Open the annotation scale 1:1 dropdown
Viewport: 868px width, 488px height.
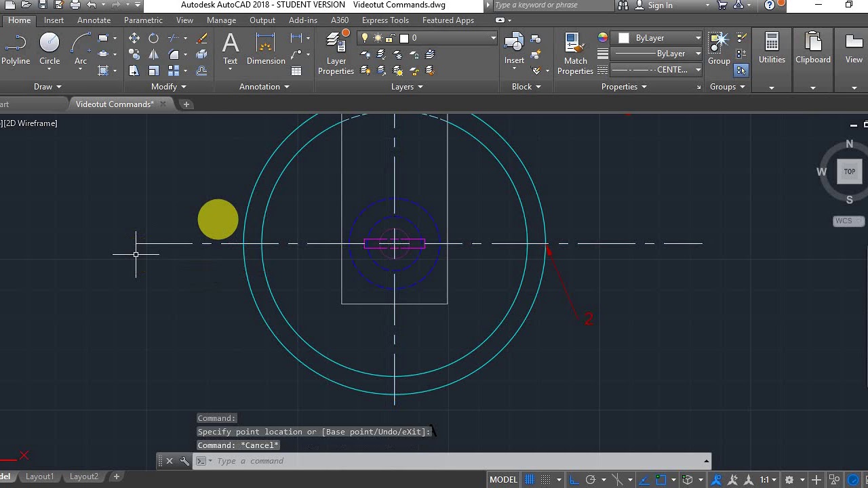pos(768,479)
